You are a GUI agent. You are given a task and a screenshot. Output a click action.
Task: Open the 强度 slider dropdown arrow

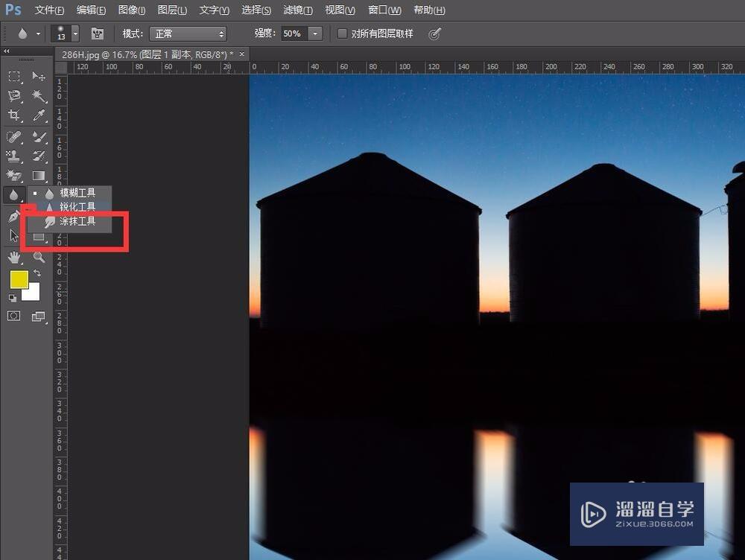click(315, 34)
